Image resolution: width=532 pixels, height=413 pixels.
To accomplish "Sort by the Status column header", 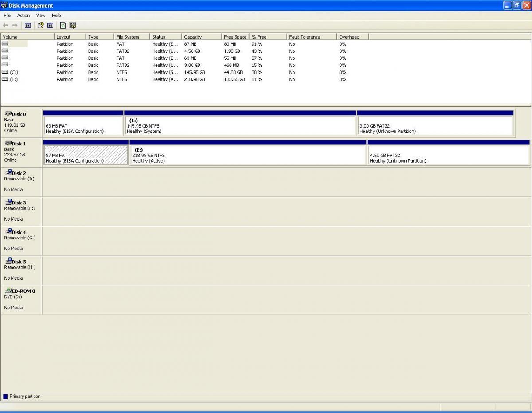I will tap(166, 37).
